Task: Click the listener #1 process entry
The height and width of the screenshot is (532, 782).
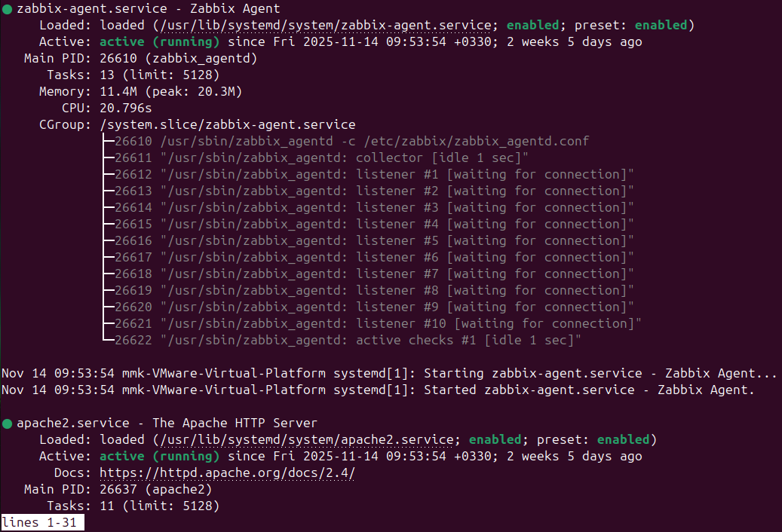Action: coord(373,175)
